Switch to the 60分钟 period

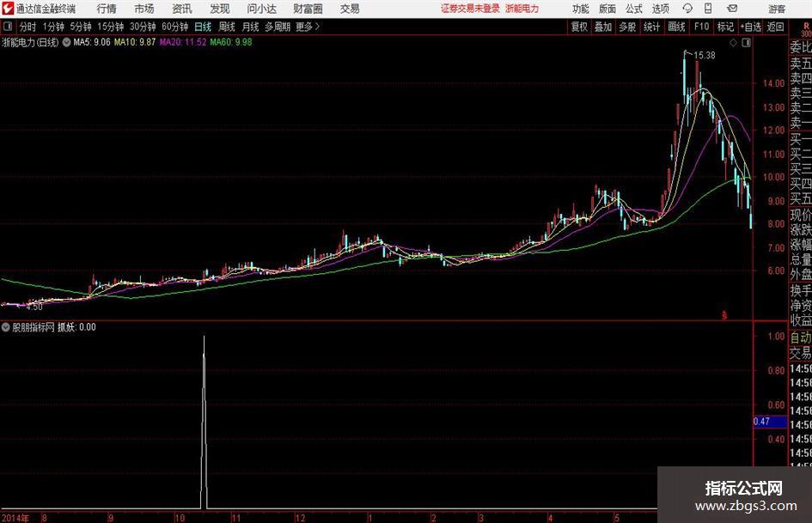[x=174, y=27]
